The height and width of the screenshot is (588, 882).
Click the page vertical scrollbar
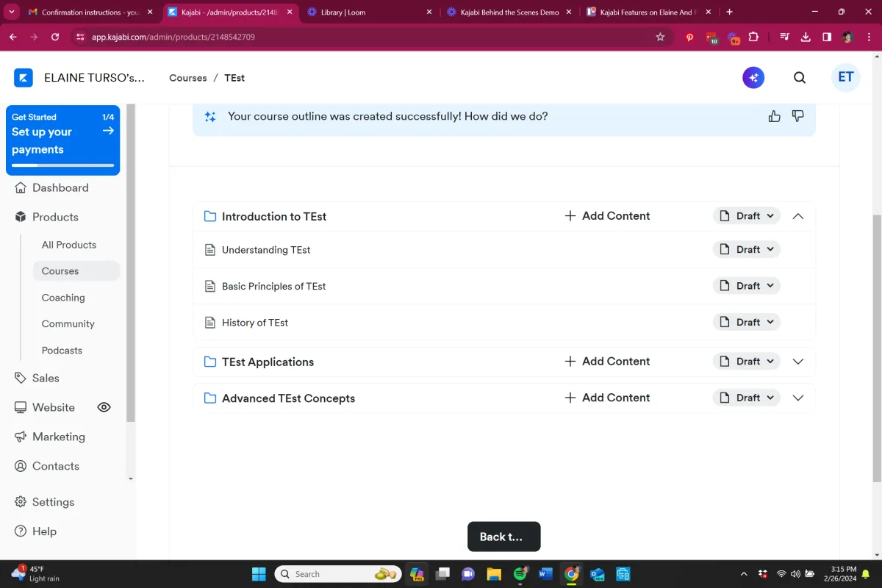click(x=877, y=348)
